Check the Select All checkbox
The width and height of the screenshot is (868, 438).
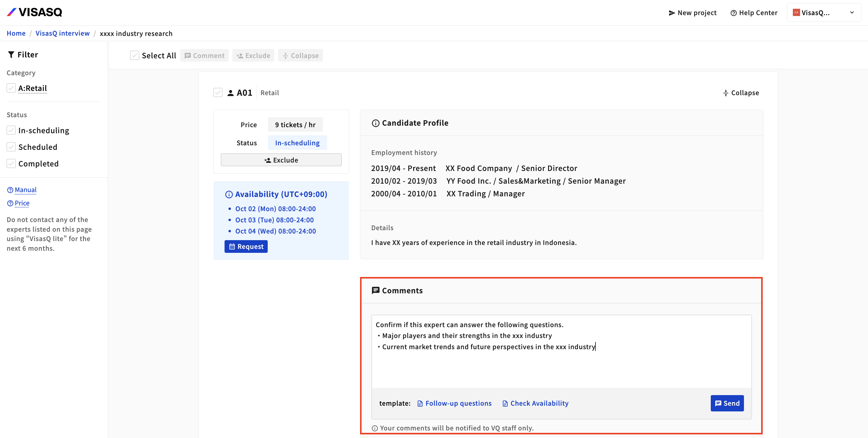click(134, 55)
